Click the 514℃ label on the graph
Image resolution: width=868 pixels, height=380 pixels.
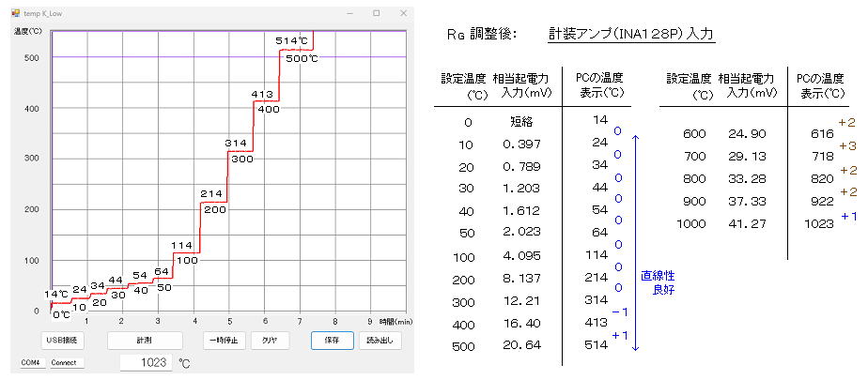292,40
